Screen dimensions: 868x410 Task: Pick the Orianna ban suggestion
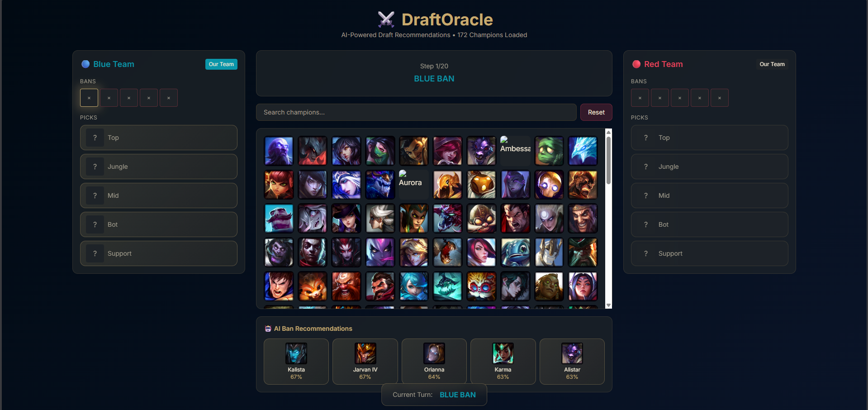coord(434,361)
